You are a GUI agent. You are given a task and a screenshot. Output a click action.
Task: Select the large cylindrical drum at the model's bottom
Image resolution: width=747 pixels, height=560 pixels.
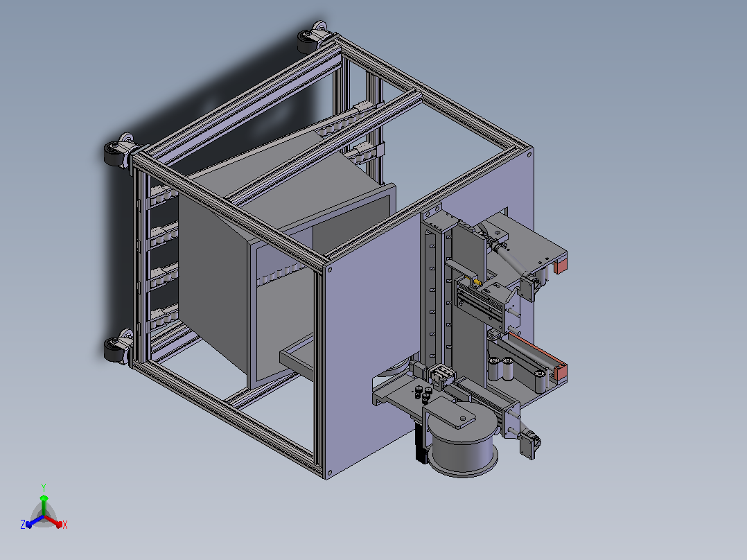[462, 439]
